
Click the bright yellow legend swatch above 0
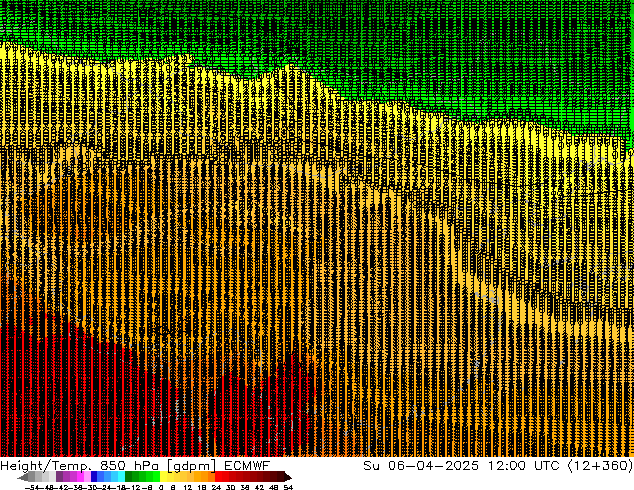pyautogui.click(x=163, y=476)
